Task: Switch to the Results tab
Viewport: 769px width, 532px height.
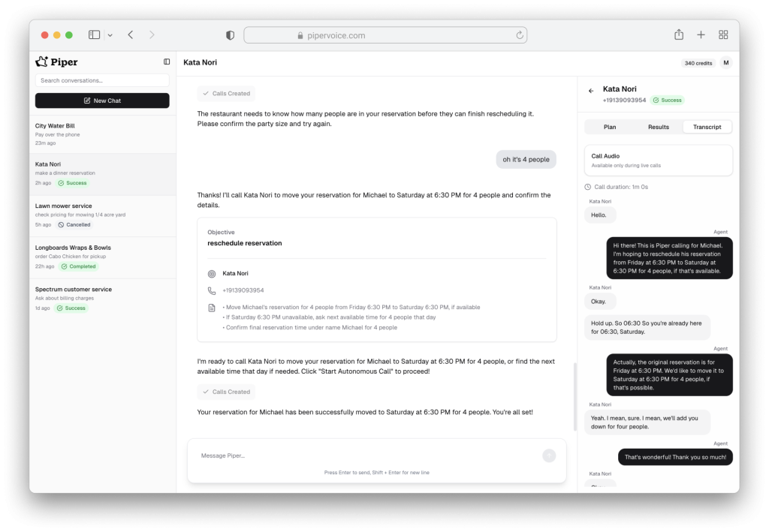Action: [658, 127]
